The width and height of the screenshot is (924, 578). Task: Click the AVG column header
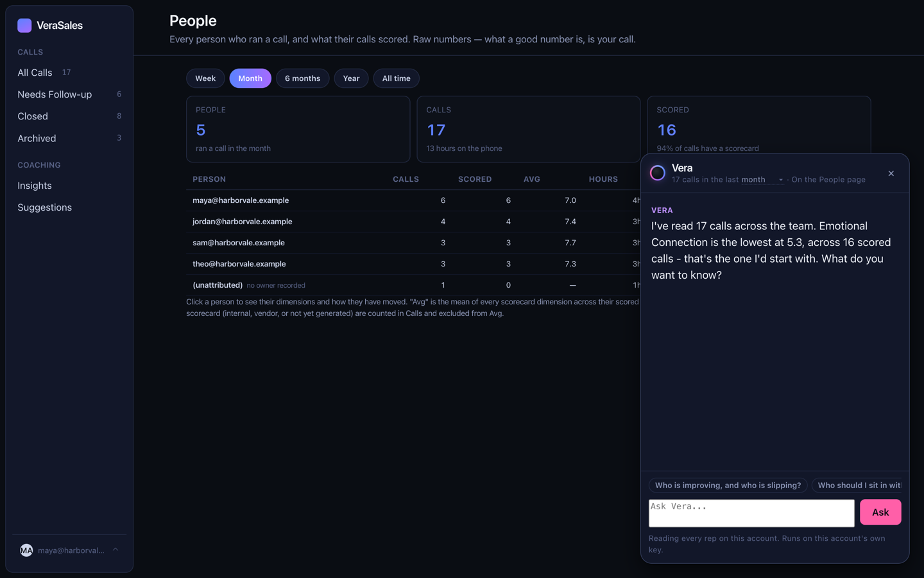[532, 179]
